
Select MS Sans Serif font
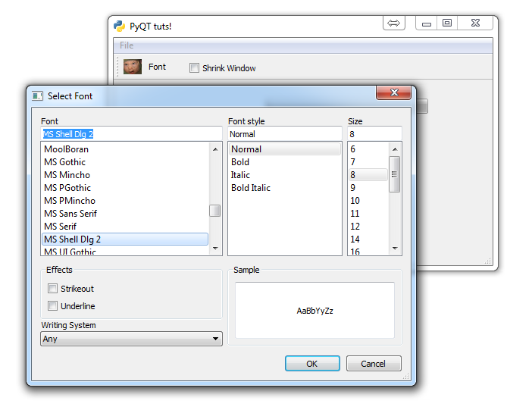[70, 214]
